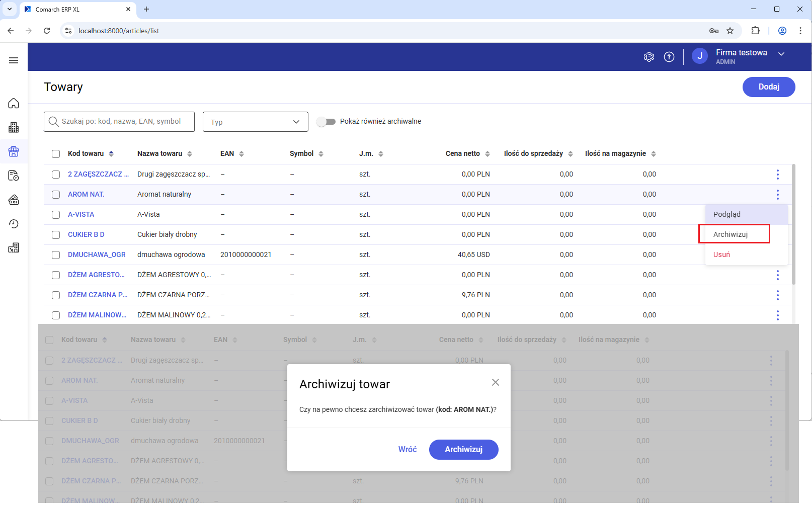This screenshot has width=812, height=510.
Task: Check the box for AROM NAT. row
Action: [x=56, y=195]
